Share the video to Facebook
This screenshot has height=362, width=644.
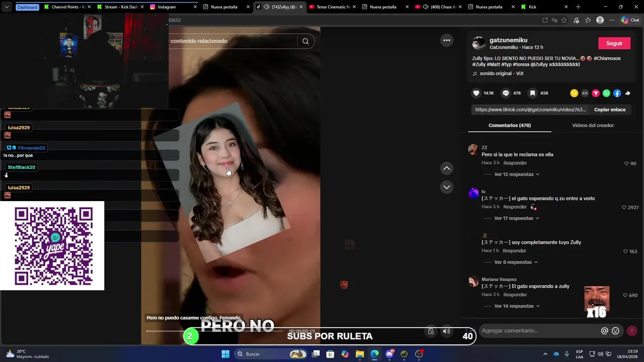(x=617, y=93)
